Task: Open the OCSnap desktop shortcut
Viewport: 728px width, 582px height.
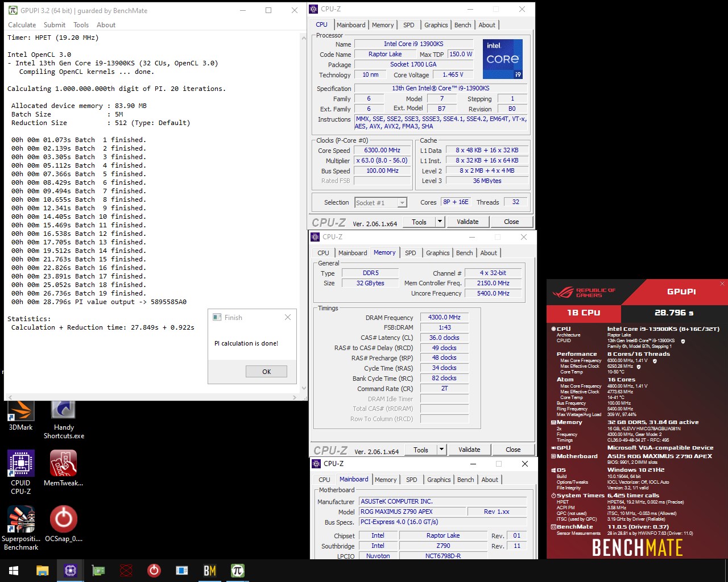Action: (64, 523)
